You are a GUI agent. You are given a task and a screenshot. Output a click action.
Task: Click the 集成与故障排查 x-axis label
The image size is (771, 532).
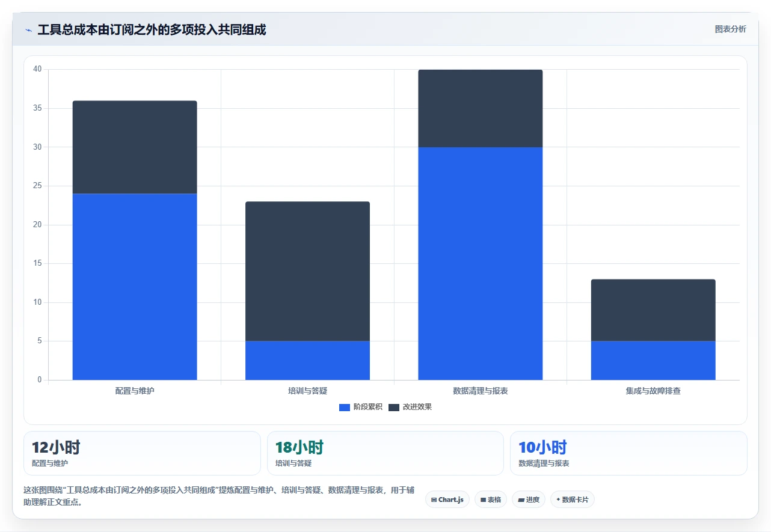tap(653, 391)
